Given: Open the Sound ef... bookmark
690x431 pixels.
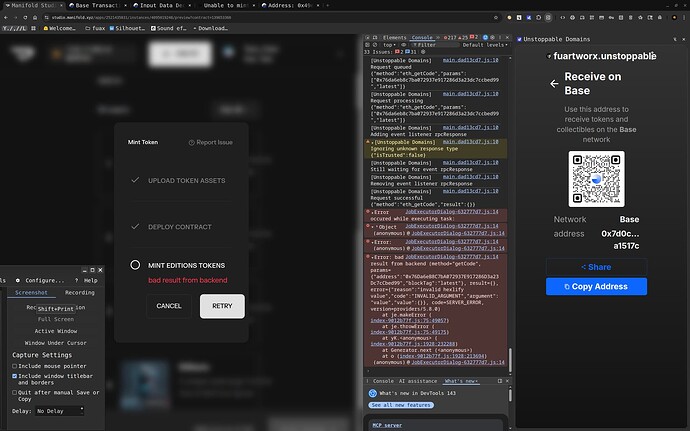Looking at the screenshot, I should point(169,28).
